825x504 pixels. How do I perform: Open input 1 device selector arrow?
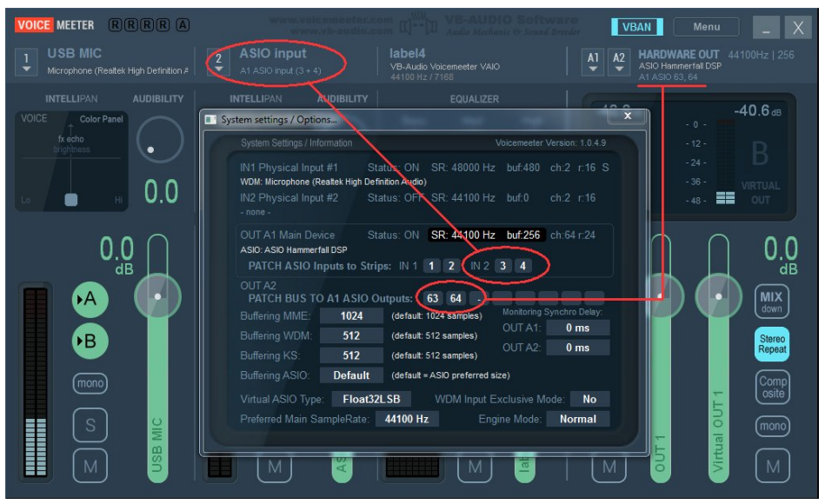click(26, 62)
